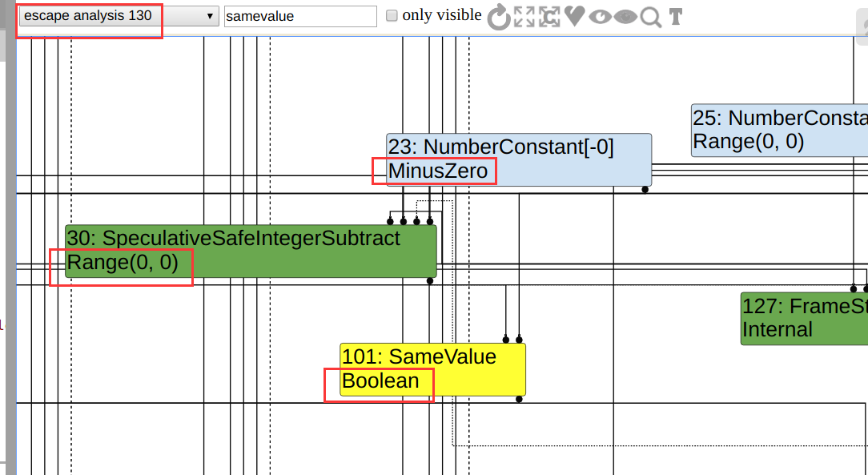
Task: Enable the 'only visible' checkbox
Action: click(392, 15)
